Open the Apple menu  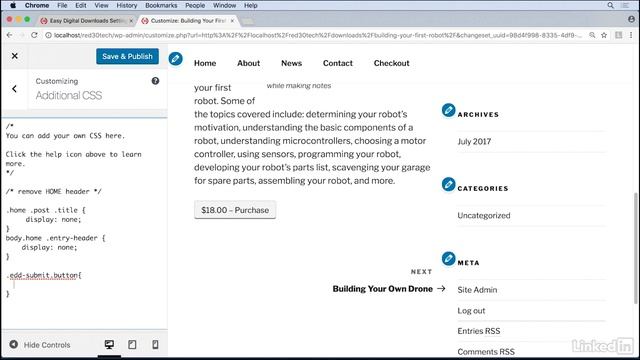pyautogui.click(x=13, y=5)
